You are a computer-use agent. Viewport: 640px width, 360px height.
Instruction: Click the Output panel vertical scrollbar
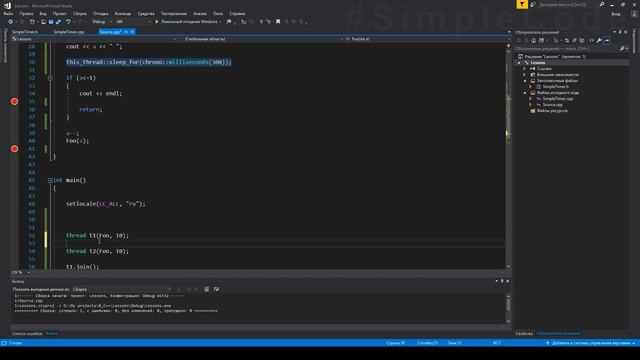pos(508,308)
